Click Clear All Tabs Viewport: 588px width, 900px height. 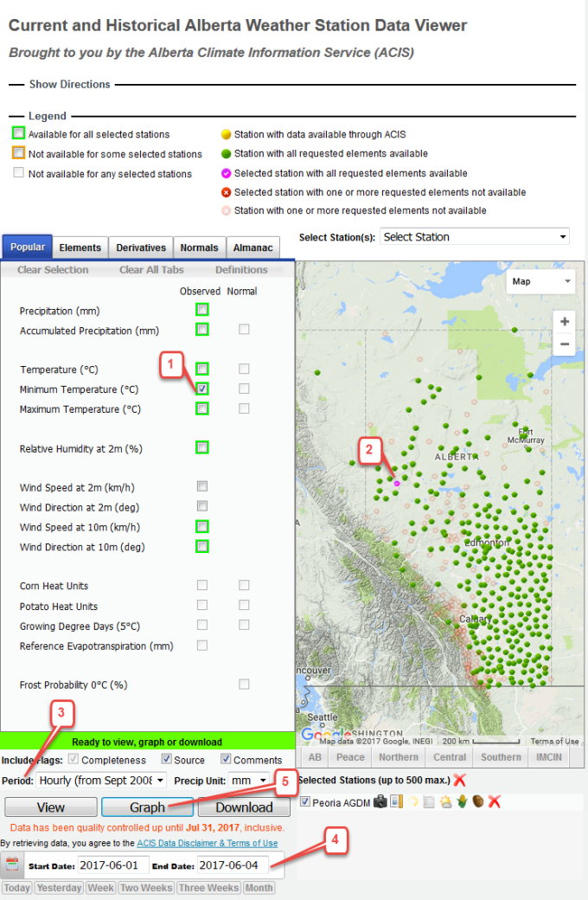(x=151, y=270)
